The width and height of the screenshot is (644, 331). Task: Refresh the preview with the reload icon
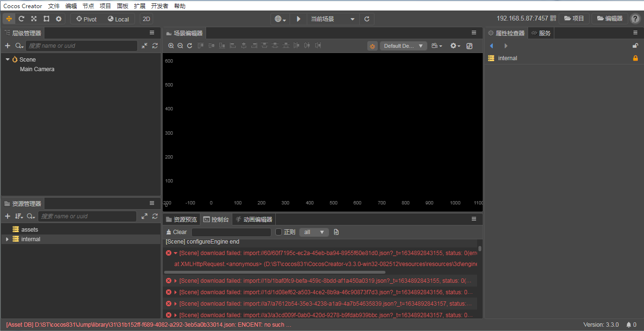(x=367, y=19)
